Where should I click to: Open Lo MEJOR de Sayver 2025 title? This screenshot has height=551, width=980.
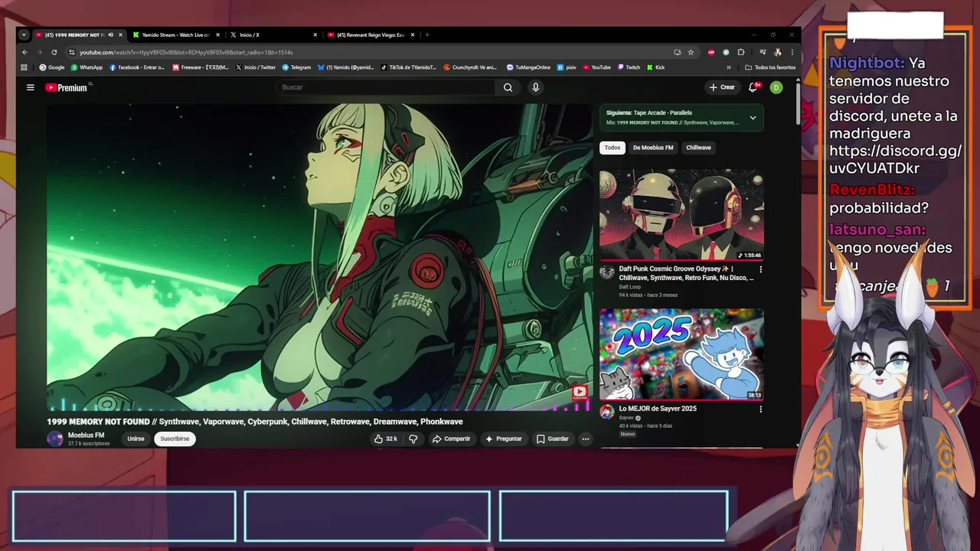(658, 409)
